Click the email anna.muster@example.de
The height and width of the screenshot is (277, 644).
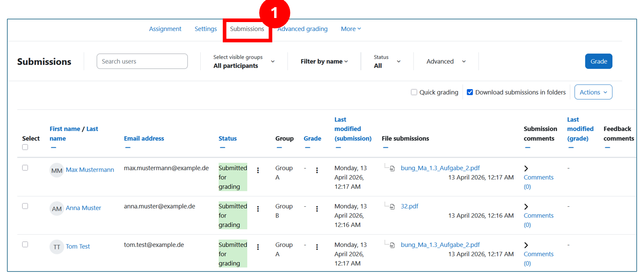[x=159, y=206]
